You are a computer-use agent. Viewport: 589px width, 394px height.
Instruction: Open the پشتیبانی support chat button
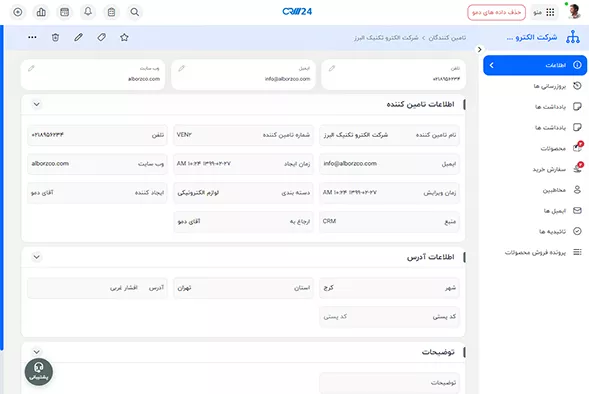click(x=39, y=372)
